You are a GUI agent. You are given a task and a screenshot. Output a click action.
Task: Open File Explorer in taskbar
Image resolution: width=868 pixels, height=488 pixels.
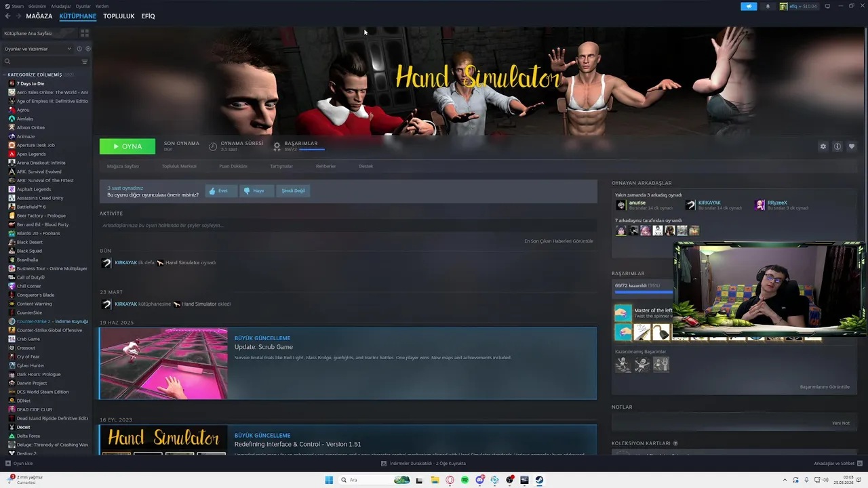[435, 480]
